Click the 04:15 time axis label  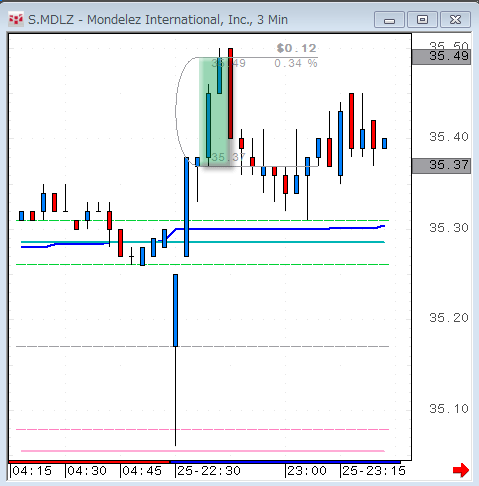tap(32, 471)
